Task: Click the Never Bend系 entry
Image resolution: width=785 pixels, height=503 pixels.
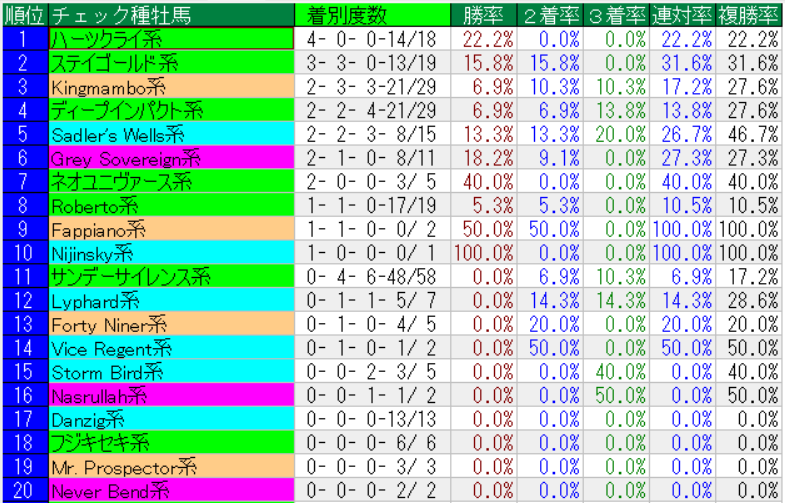Action: [x=170, y=490]
